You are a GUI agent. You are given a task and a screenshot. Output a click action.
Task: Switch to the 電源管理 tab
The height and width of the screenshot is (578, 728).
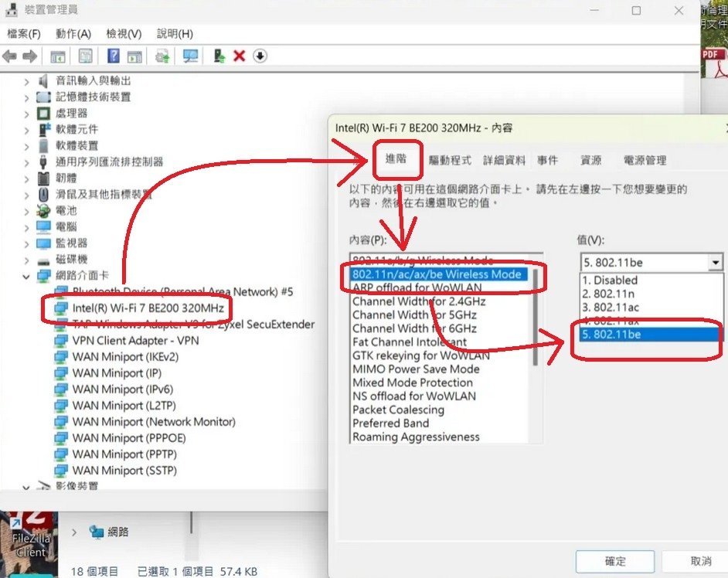click(x=645, y=161)
